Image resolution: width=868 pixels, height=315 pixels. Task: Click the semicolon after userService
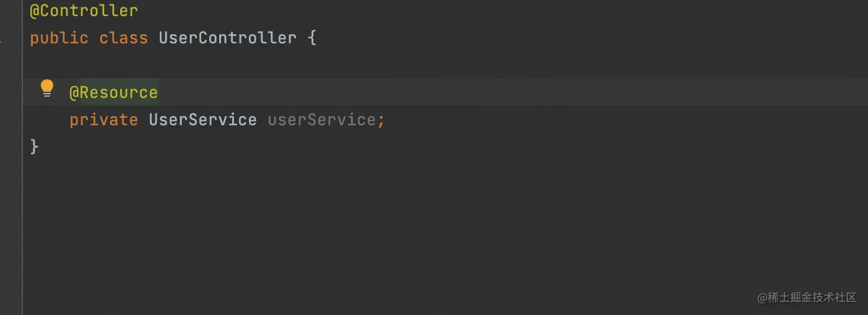pos(381,120)
